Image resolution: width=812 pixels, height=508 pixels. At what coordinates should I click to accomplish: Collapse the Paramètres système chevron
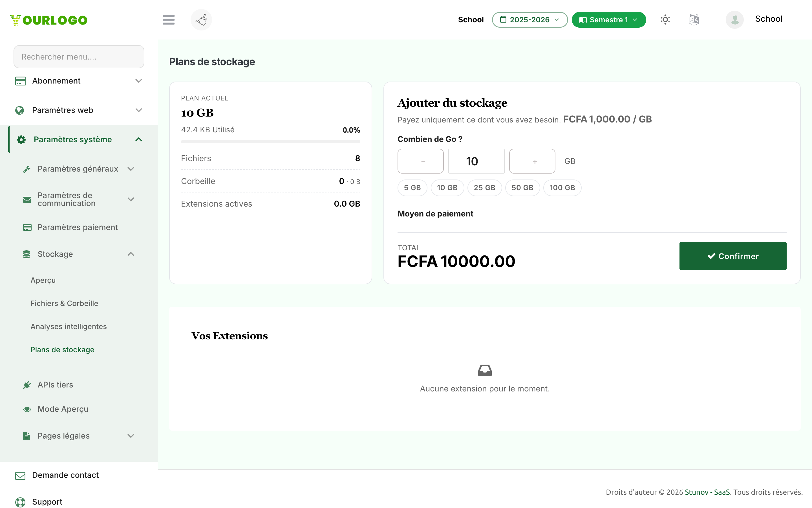pos(139,139)
